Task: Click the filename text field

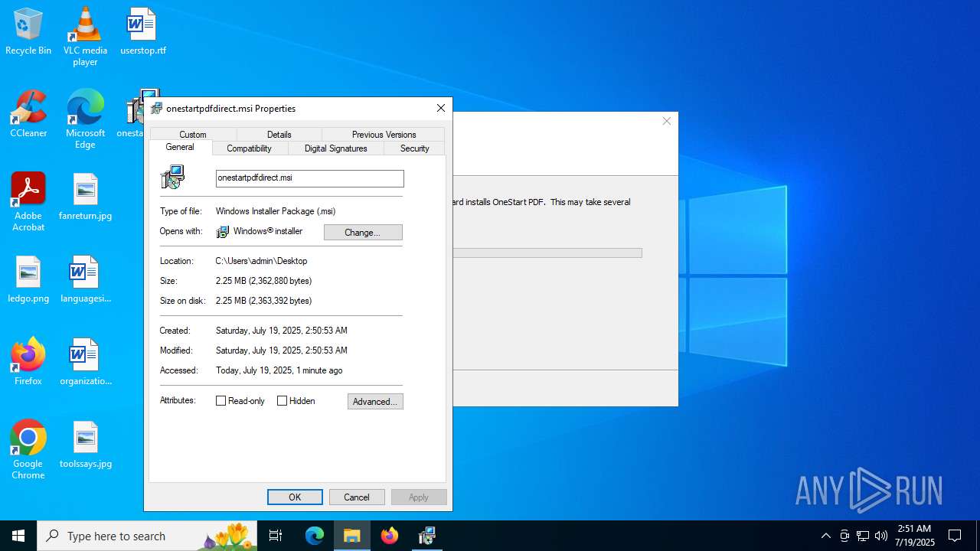Action: point(309,178)
